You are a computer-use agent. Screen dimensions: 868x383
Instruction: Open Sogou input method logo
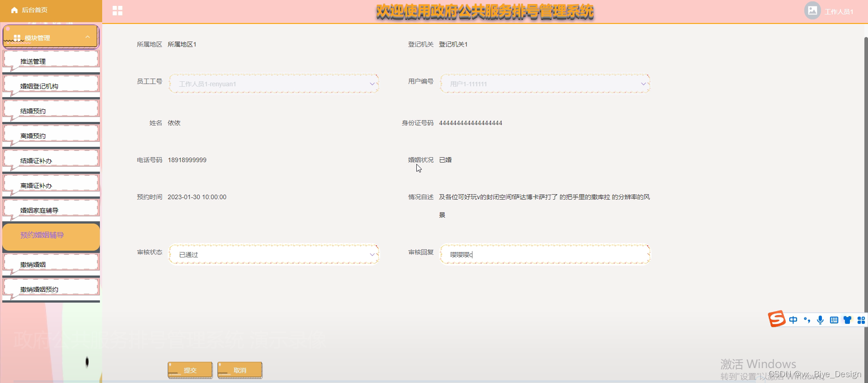pos(777,319)
